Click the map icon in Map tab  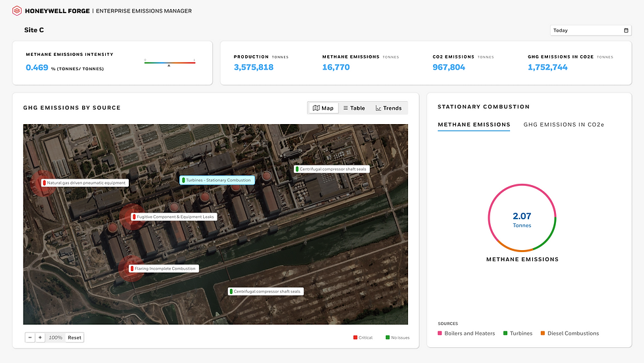pyautogui.click(x=316, y=108)
